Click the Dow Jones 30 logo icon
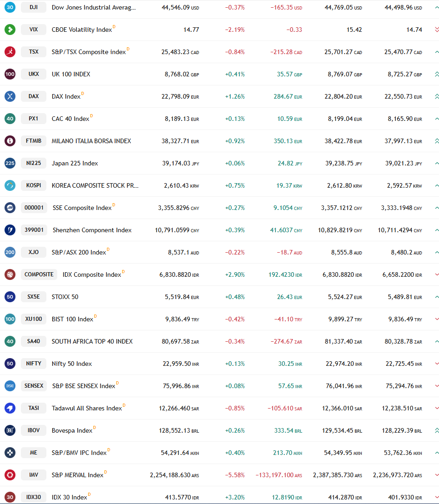The height and width of the screenshot is (504, 439). coord(10,7)
